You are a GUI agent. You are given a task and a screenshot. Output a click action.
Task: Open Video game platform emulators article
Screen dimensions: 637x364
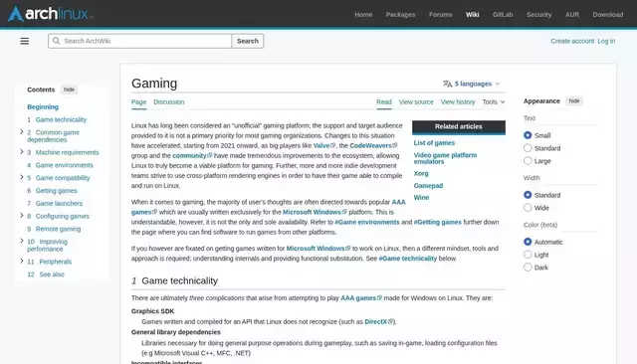point(445,158)
